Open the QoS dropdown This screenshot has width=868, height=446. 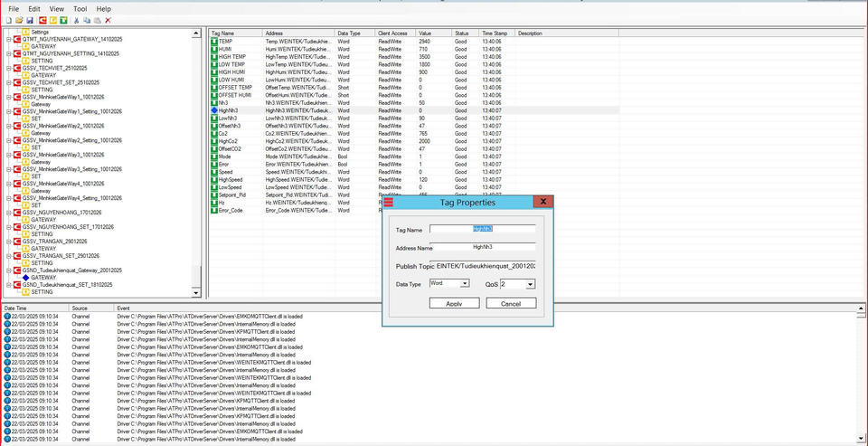click(530, 284)
